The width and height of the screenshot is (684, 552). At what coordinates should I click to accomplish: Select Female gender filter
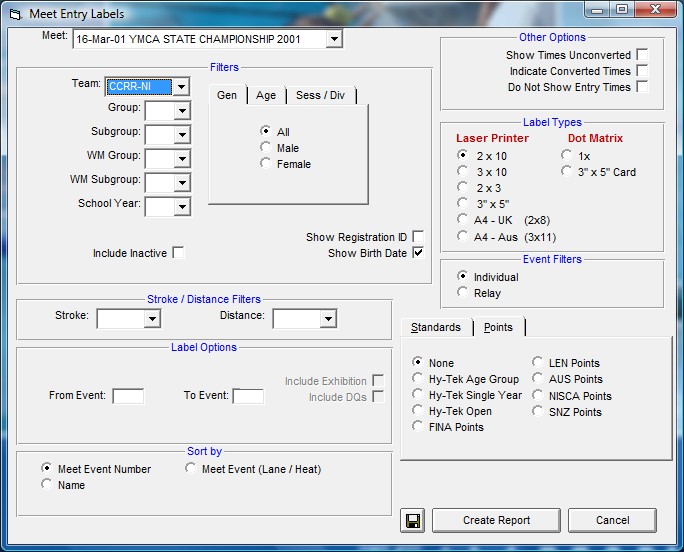[x=265, y=164]
